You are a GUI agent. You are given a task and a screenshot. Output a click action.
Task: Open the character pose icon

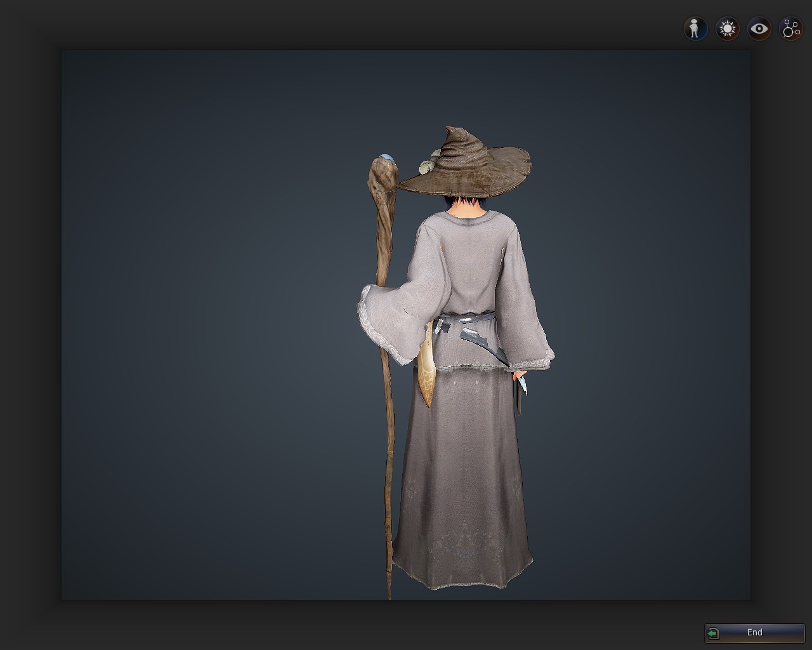(695, 29)
